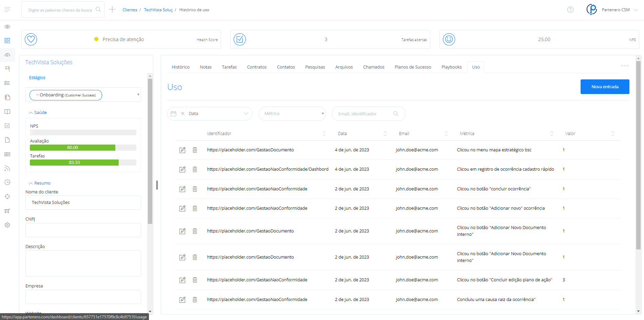The image size is (644, 320).
Task: Expand the Data filter chevron
Action: [x=246, y=114]
